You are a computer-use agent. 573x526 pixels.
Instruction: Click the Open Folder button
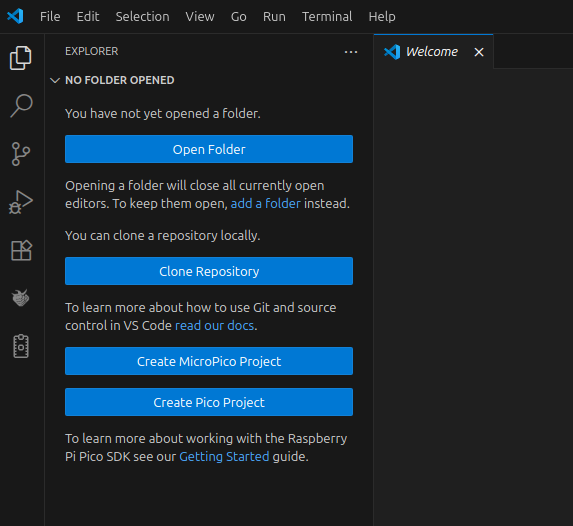[209, 149]
